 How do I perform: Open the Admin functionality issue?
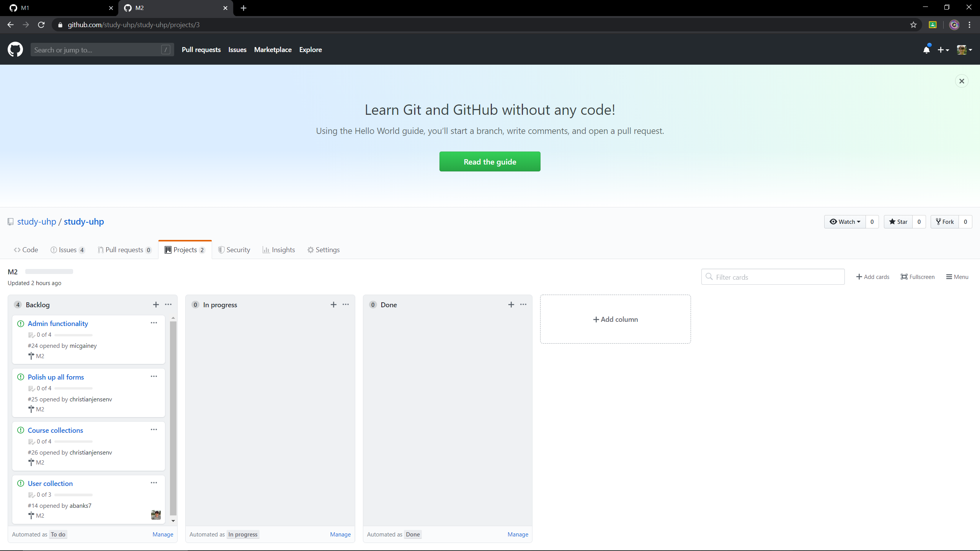click(x=58, y=323)
